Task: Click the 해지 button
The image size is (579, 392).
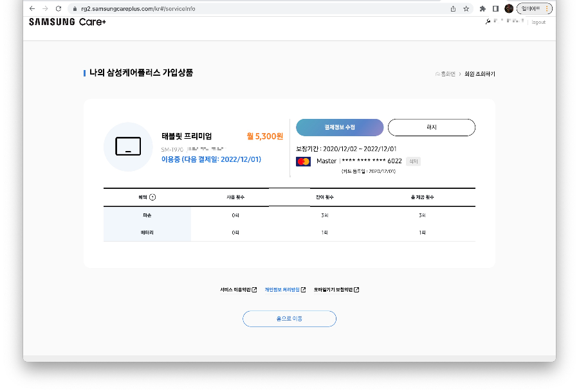Action: coord(431,127)
